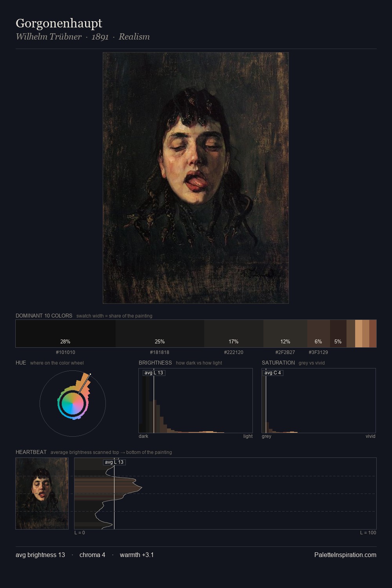Click 'chroma 4' in the footer
The width and height of the screenshot is (392, 588).
[x=92, y=555]
